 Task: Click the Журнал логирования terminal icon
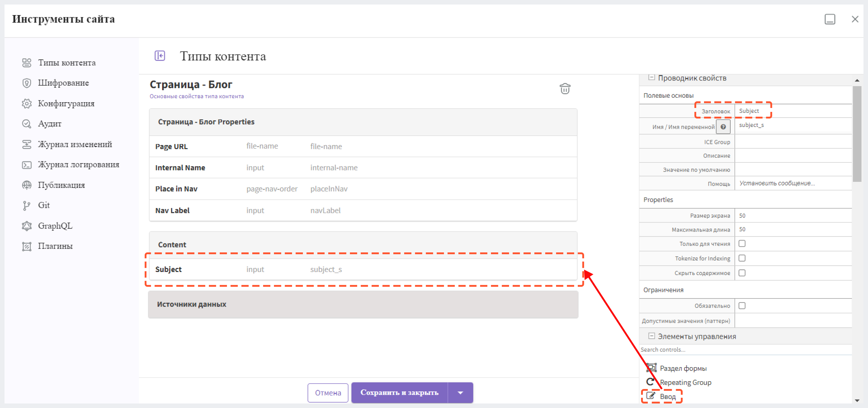pyautogui.click(x=27, y=165)
